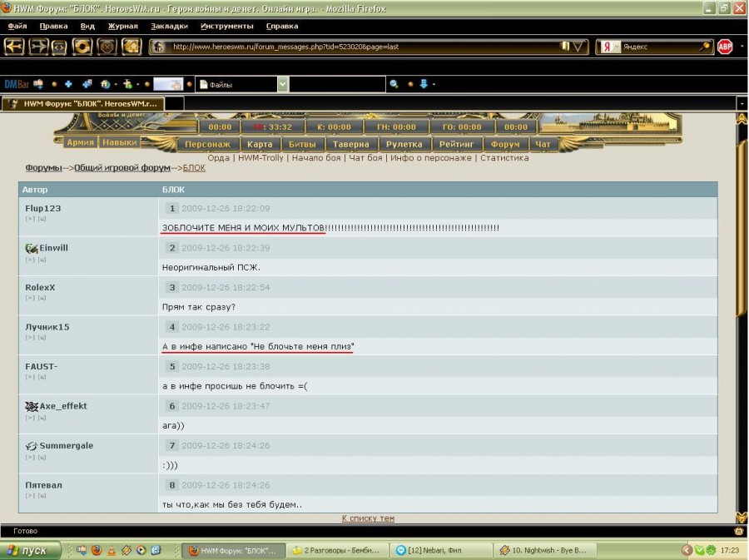Click Einwill's clan avatar icon
Image resolution: width=749 pixels, height=560 pixels.
pos(32,248)
